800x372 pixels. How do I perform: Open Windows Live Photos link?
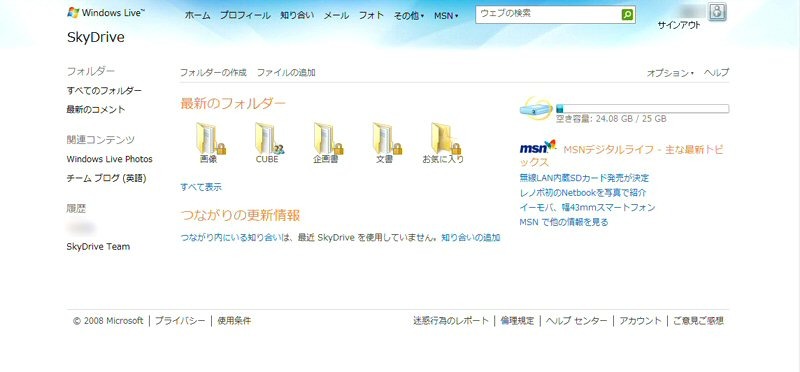[x=109, y=159]
